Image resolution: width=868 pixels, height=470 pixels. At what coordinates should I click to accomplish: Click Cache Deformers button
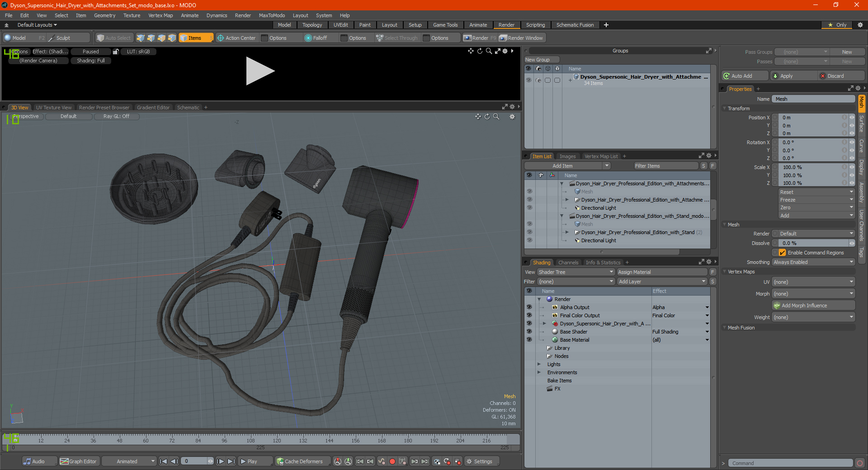303,461
